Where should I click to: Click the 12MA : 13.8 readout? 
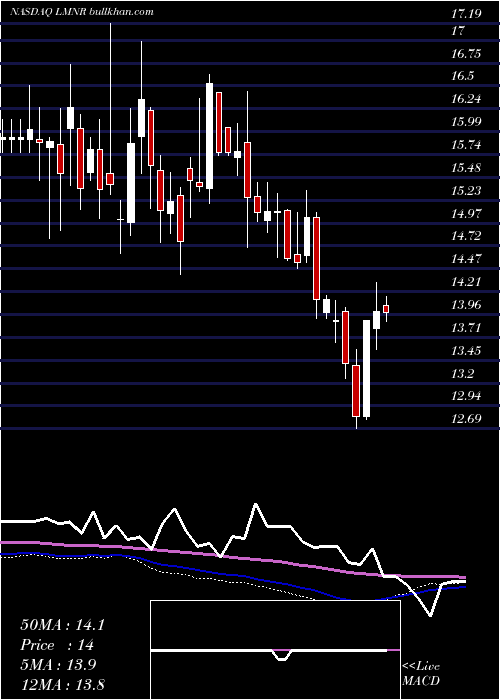click(x=62, y=684)
